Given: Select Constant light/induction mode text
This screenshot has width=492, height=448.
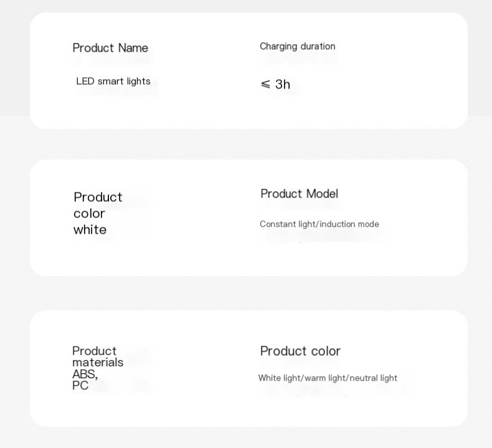Looking at the screenshot, I should point(319,224).
